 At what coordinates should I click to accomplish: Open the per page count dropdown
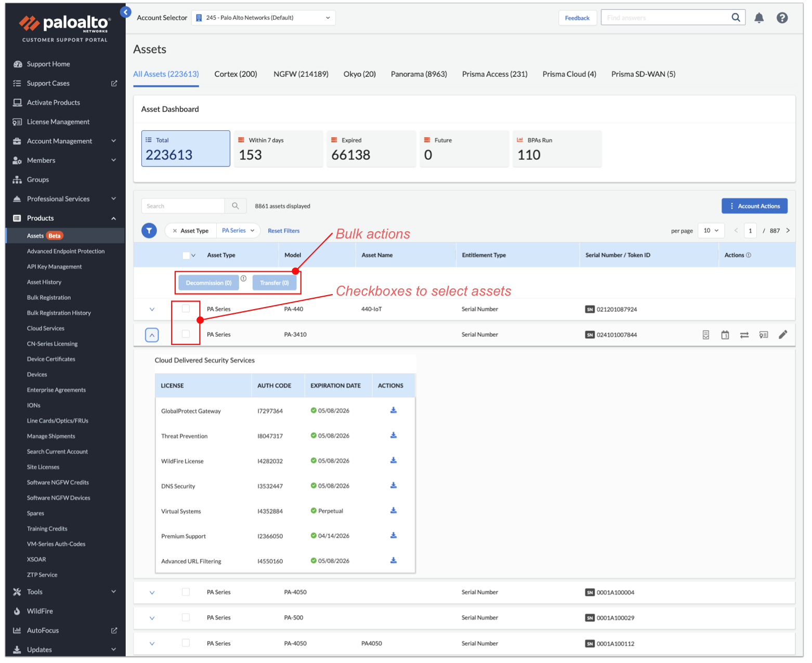(x=711, y=231)
